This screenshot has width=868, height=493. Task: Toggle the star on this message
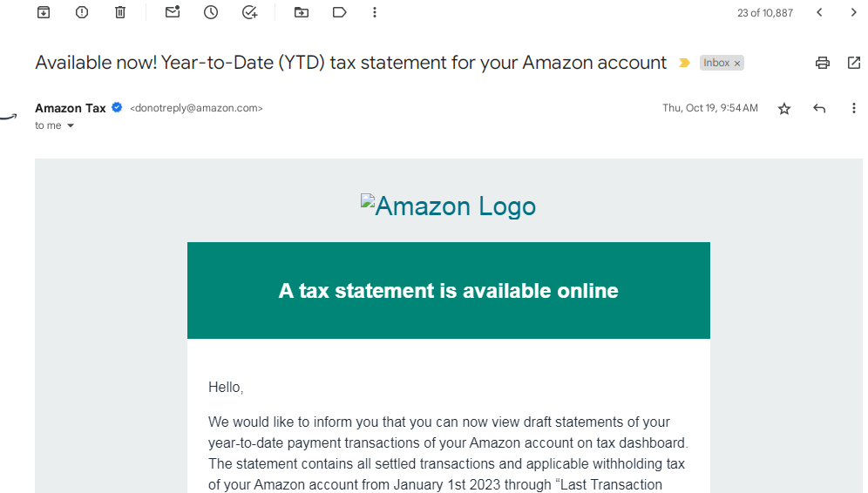[x=783, y=109]
